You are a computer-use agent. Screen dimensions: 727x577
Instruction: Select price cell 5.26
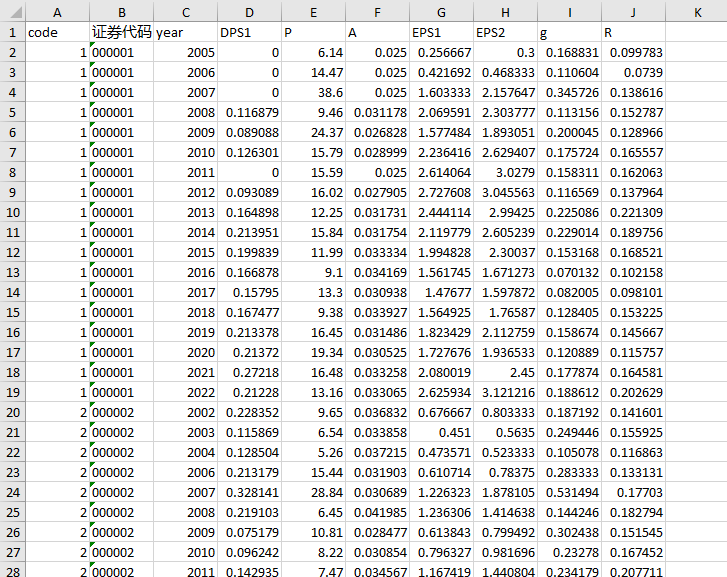[313, 452]
